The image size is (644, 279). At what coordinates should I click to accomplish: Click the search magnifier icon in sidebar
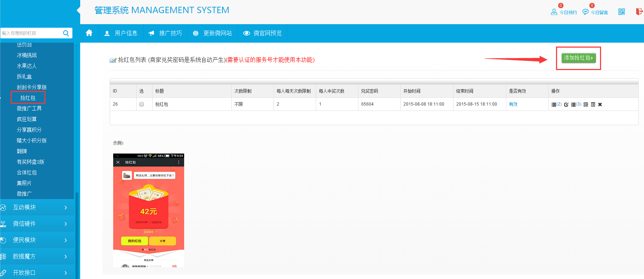[66, 33]
